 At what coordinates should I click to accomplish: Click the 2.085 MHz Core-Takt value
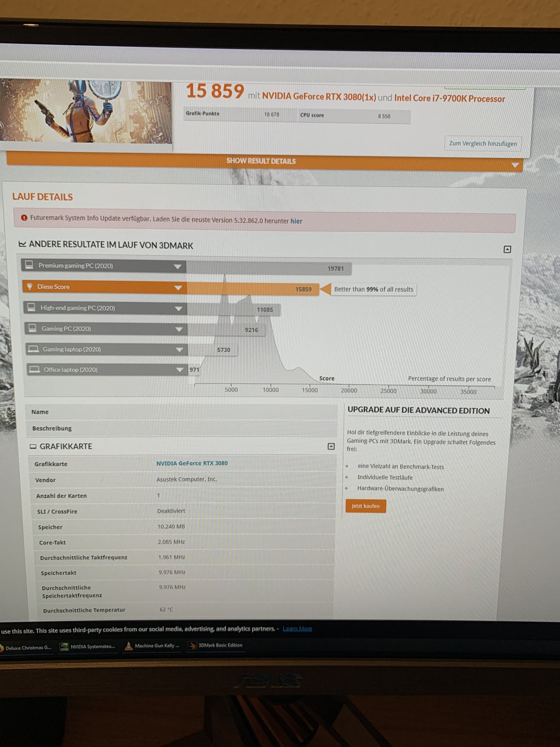point(171,542)
